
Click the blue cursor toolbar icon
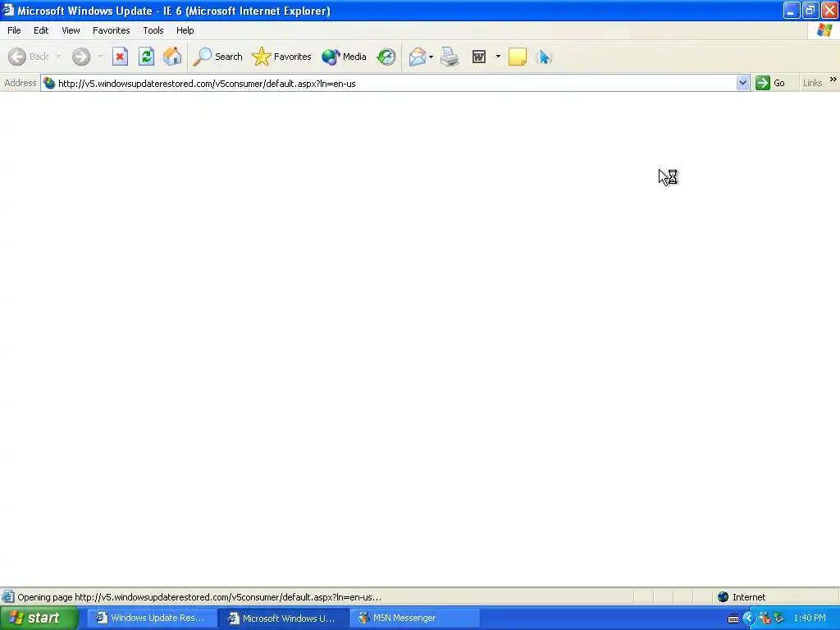click(544, 57)
